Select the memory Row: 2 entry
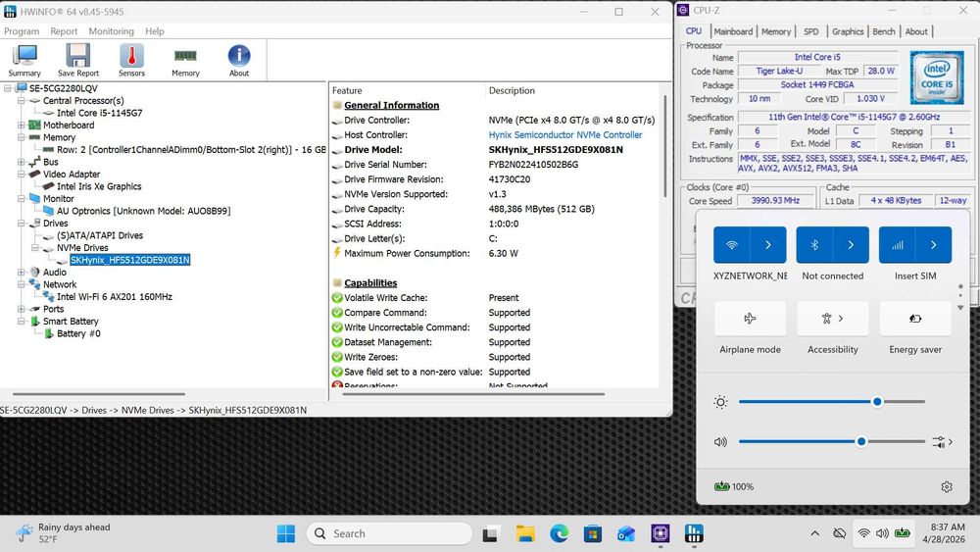 point(191,149)
